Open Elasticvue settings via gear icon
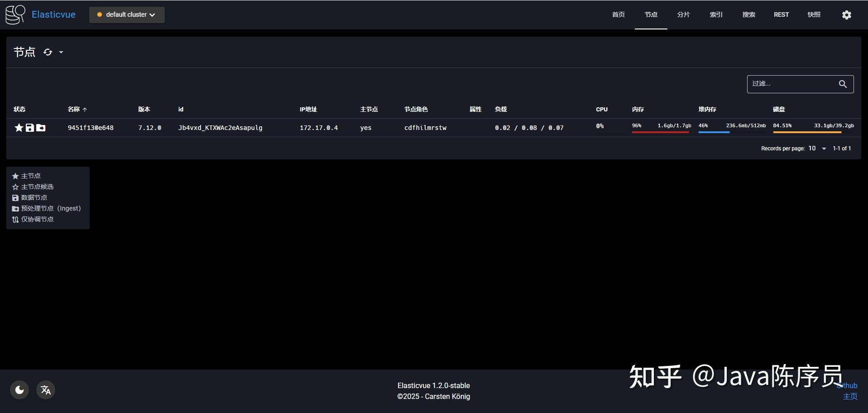Image resolution: width=868 pixels, height=413 pixels. (x=846, y=14)
